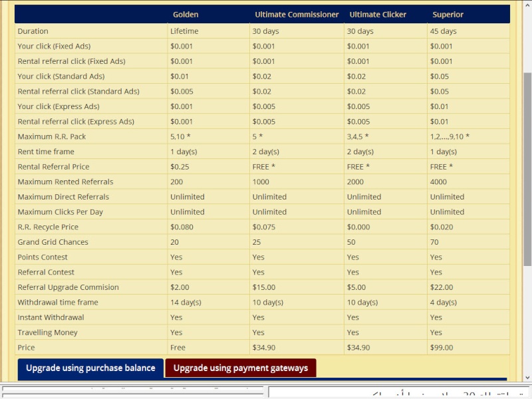Click the Maximum Clicks Per Day label
The image size is (532, 399).
(60, 211)
